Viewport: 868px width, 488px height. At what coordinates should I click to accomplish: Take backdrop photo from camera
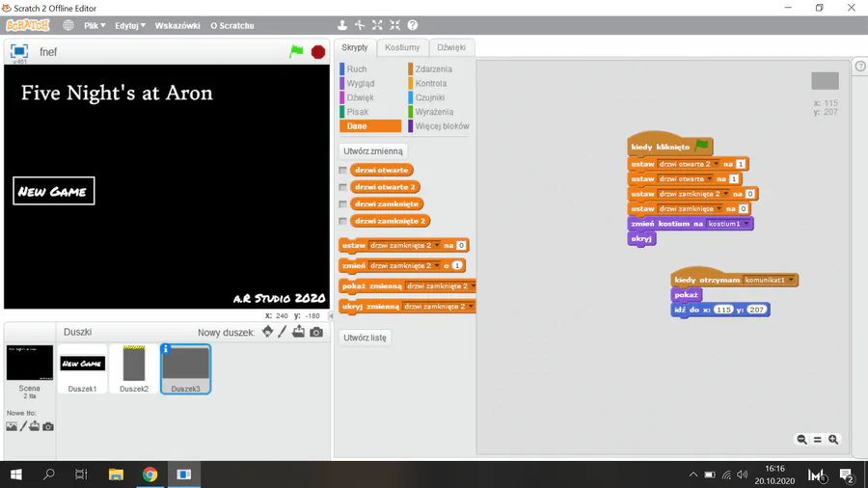pyautogui.click(x=48, y=426)
